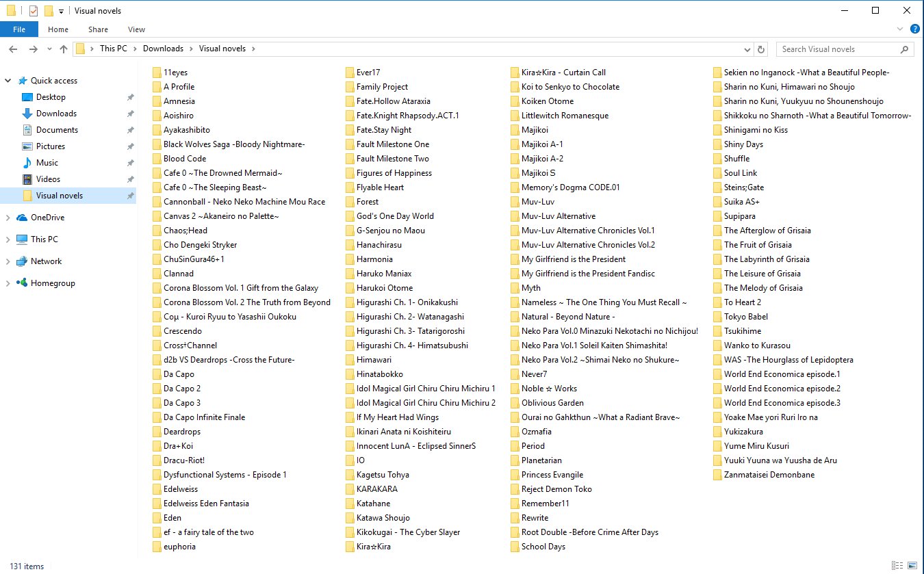Screen dimensions: 924x574
Task: Open dropdown arrow after Visual novels breadcrumb
Action: coord(253,49)
